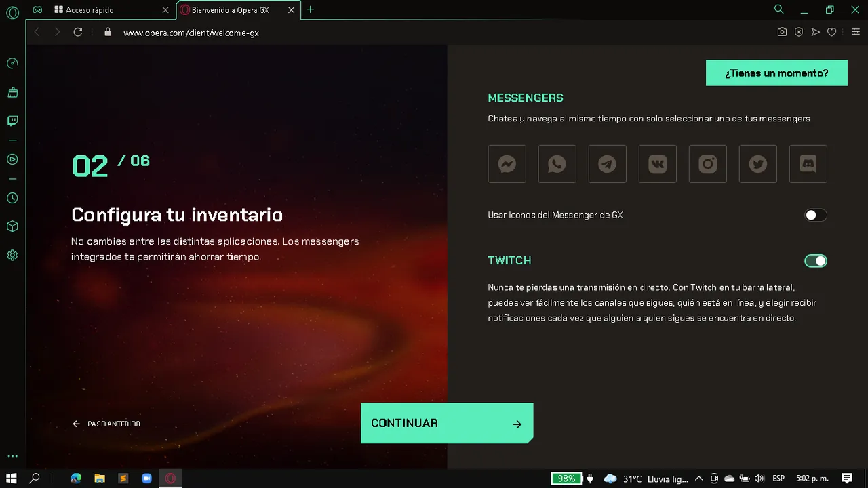Select Bienvenido a Opera GX tab
Screen dimensions: 868x488
231,10
